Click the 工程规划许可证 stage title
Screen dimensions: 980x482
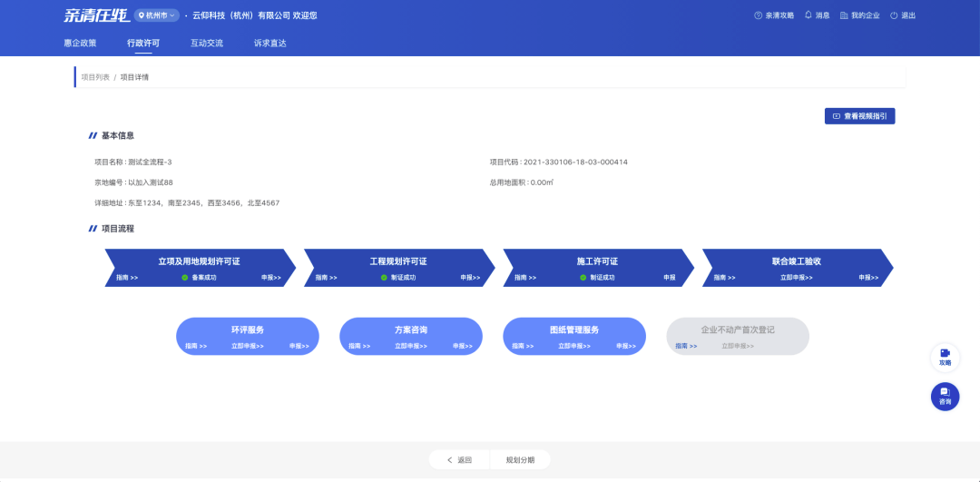coord(398,261)
